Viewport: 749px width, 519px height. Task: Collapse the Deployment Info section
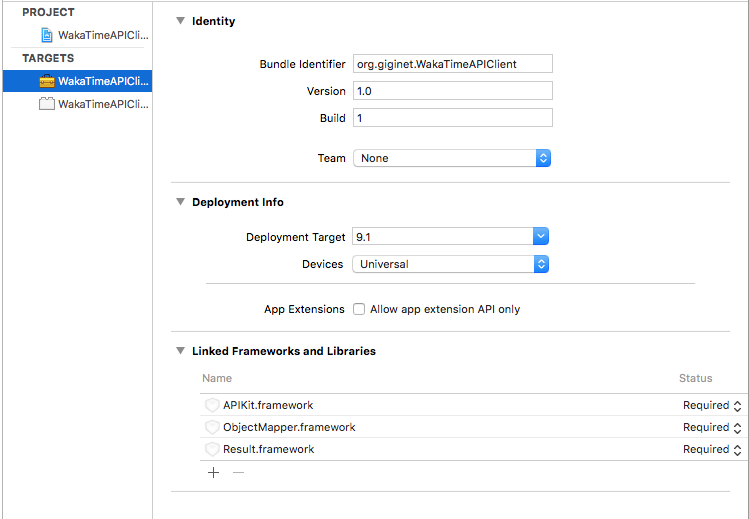[x=181, y=202]
